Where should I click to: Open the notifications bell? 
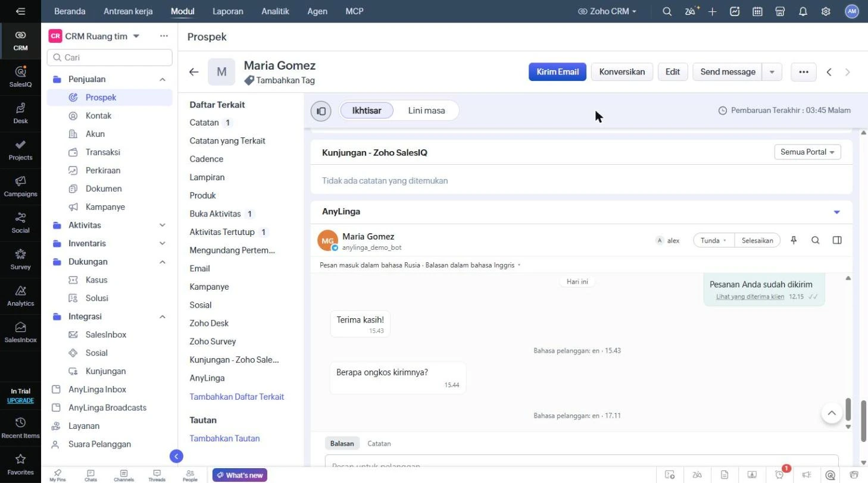[803, 11]
